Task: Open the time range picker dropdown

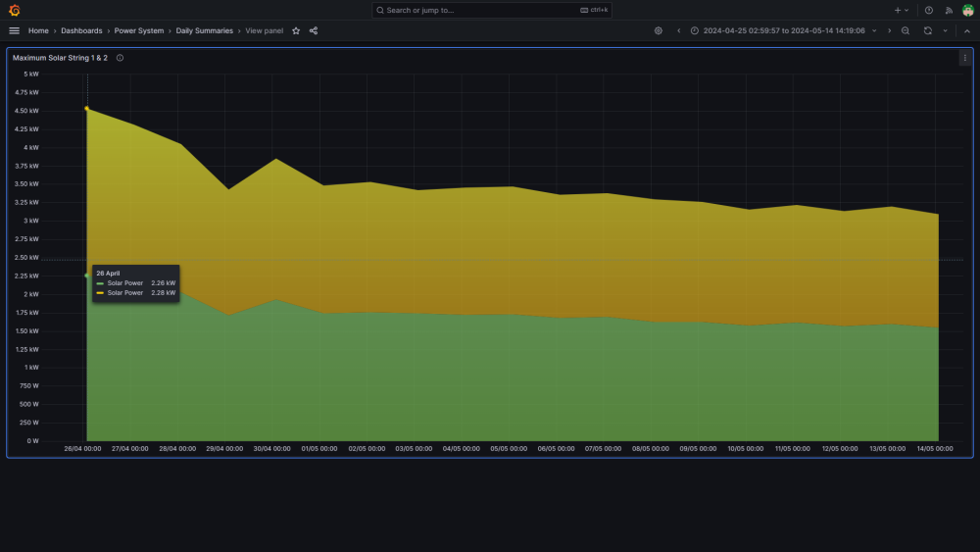Action: pos(784,30)
